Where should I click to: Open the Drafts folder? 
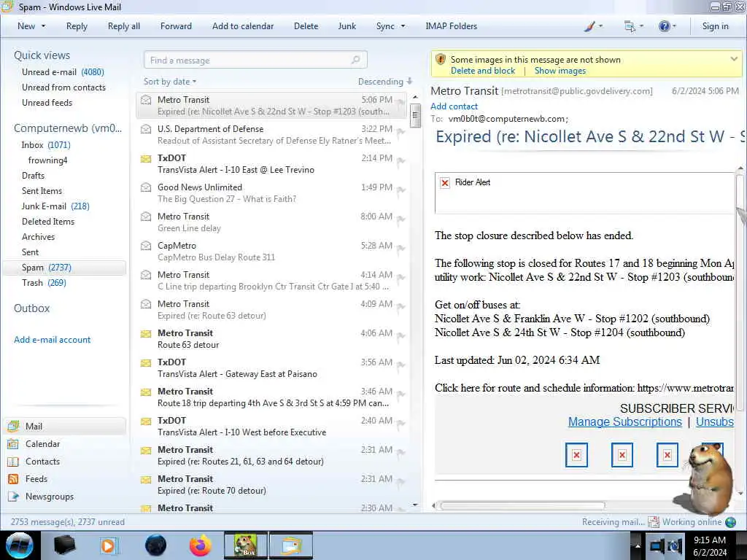pos(33,175)
